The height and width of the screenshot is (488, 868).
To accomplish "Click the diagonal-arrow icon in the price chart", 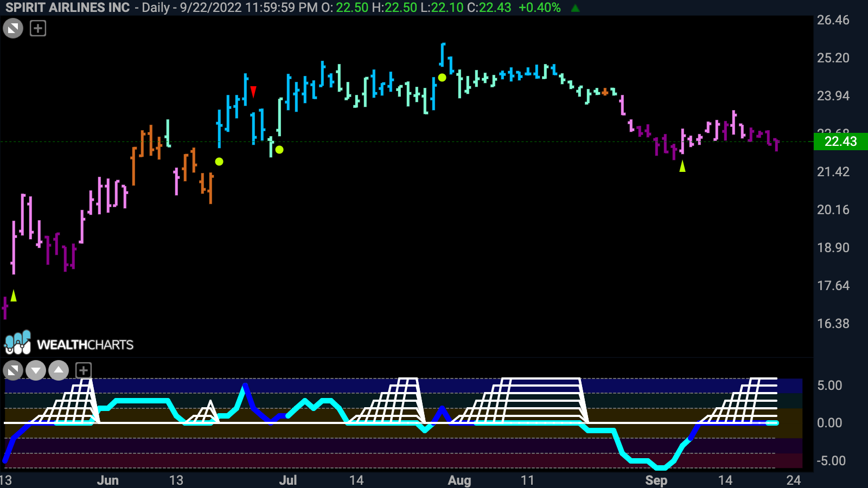I will [13, 28].
